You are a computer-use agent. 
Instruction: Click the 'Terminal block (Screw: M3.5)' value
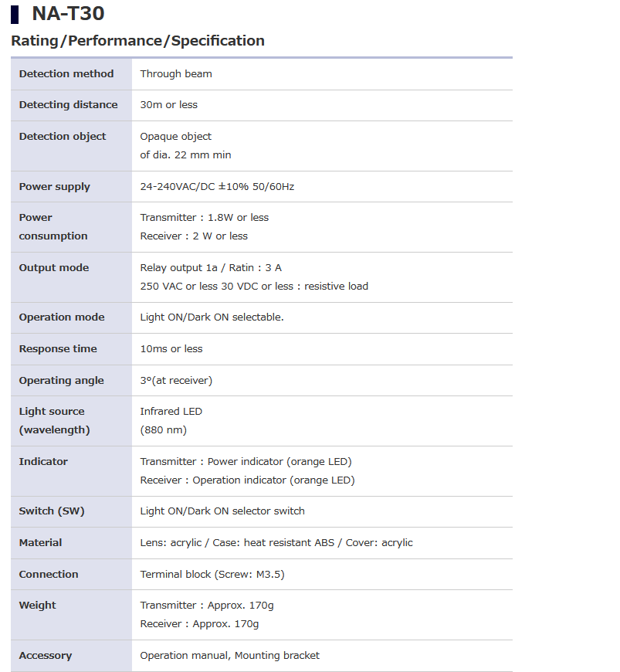click(212, 575)
